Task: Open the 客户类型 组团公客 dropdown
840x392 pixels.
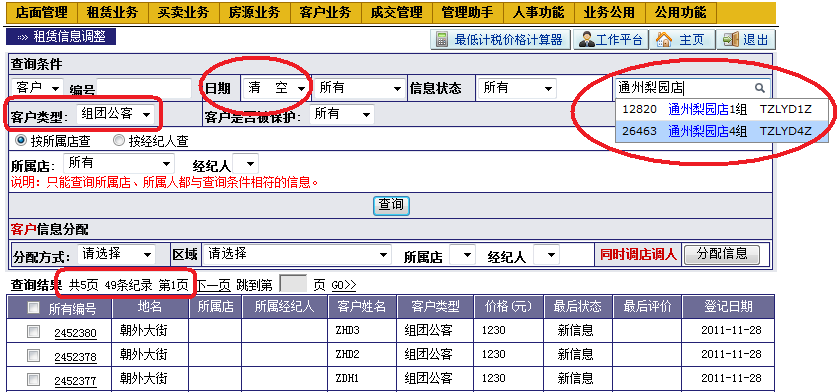Action: pyautogui.click(x=116, y=115)
